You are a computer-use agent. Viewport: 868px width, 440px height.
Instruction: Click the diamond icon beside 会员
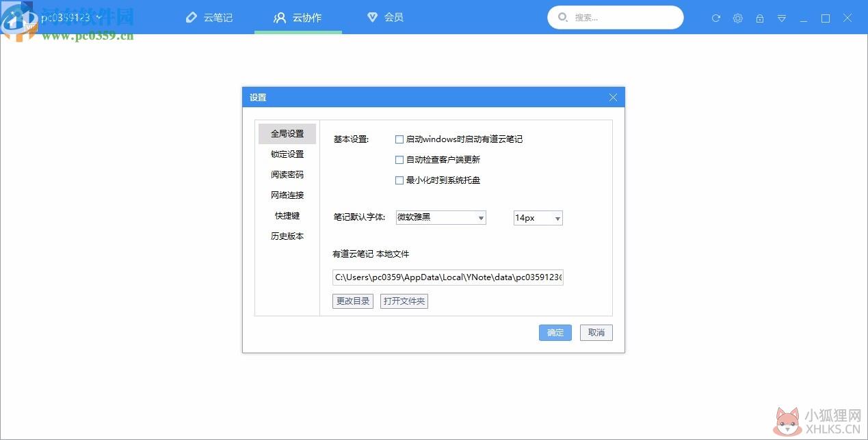[x=372, y=17]
